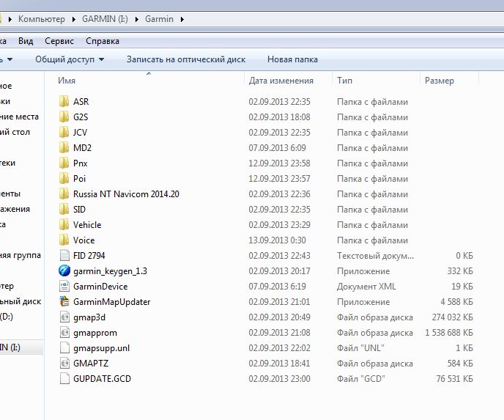This screenshot has height=420, width=504.
Task: Select file name gmapsupp.unl
Action: tap(101, 348)
